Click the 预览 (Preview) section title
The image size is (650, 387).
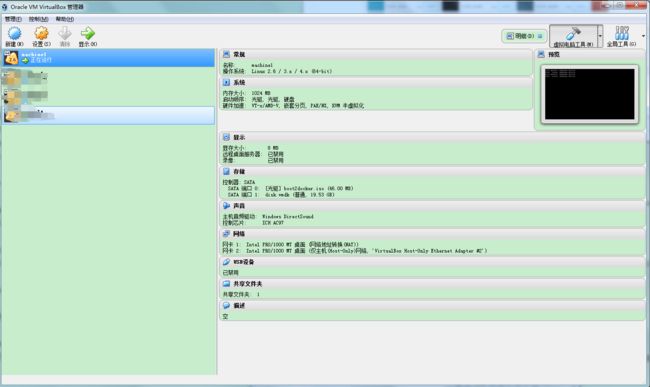pyautogui.click(x=554, y=54)
